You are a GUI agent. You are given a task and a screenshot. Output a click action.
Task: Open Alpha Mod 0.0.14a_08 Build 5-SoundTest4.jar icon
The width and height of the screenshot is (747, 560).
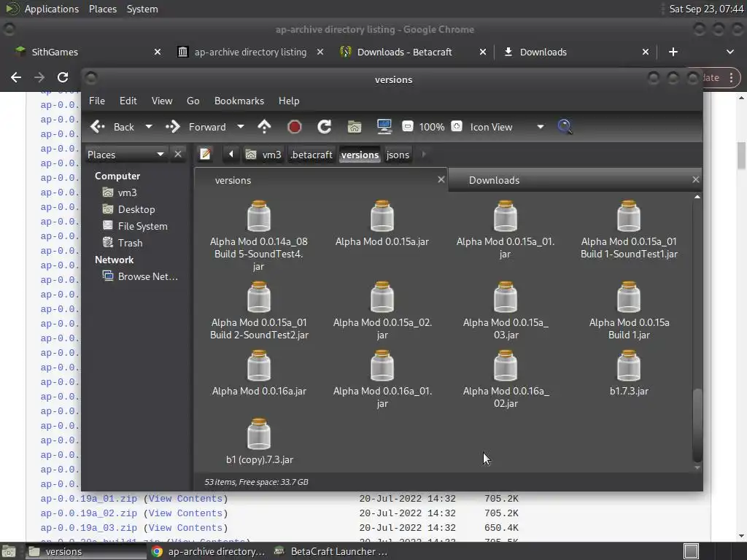click(259, 216)
